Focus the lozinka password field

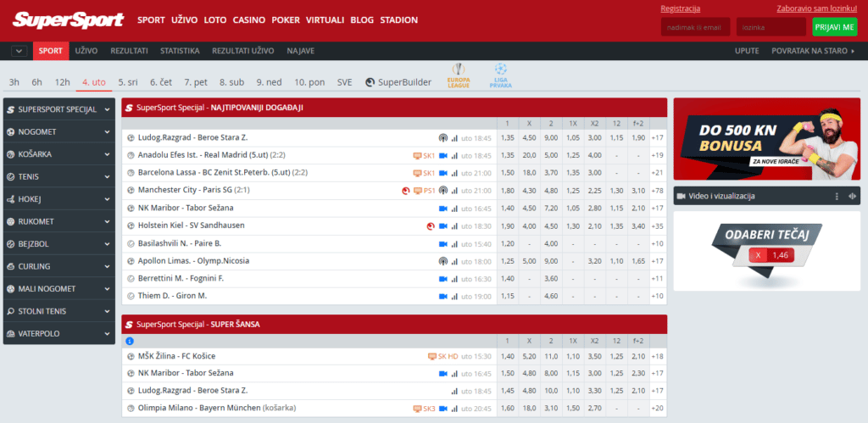tap(771, 26)
